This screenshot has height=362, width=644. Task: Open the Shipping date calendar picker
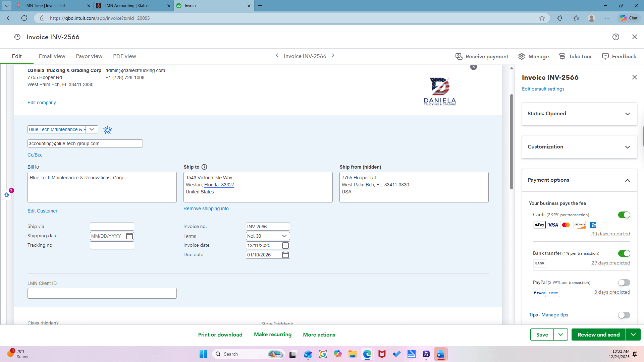tap(129, 236)
